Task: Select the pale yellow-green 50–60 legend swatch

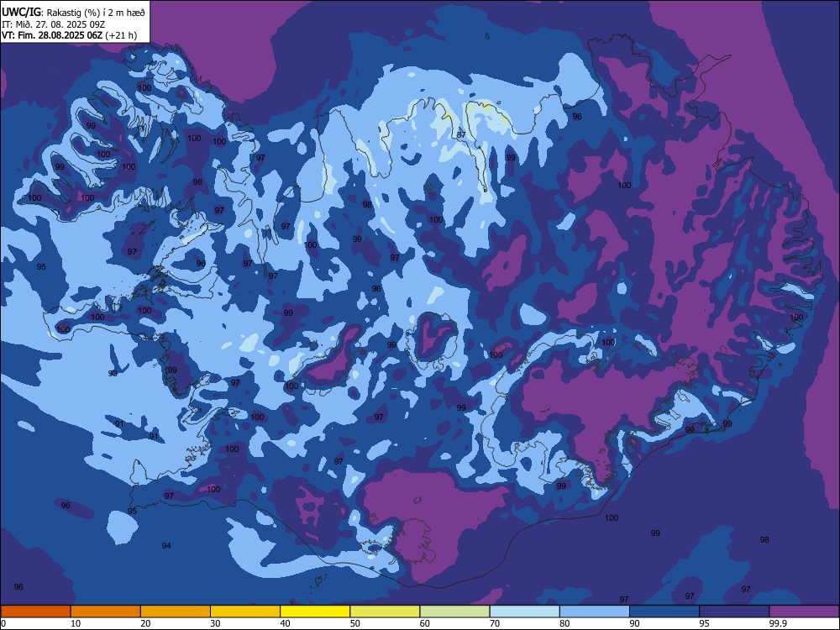Action: pos(386,612)
